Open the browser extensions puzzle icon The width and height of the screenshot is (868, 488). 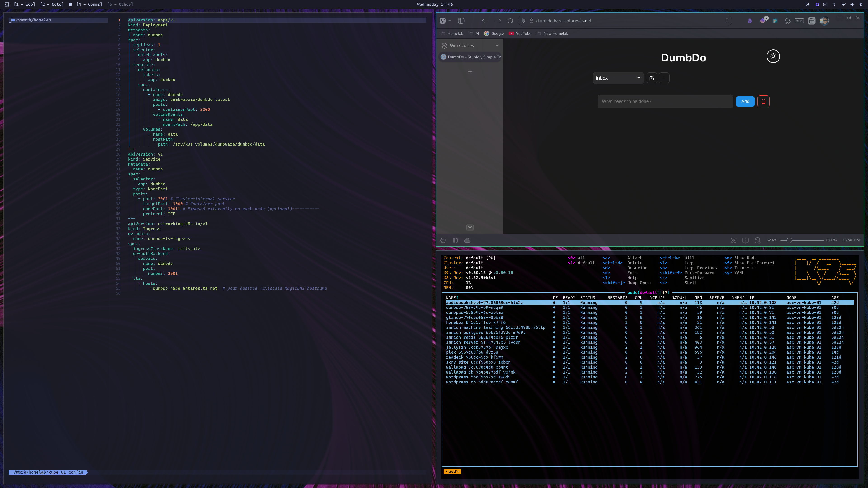coord(788,21)
